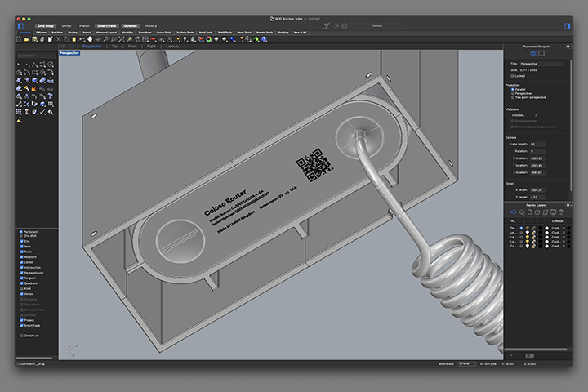Open the Linetype column header
The width and height of the screenshot is (588, 392).
pos(558,221)
